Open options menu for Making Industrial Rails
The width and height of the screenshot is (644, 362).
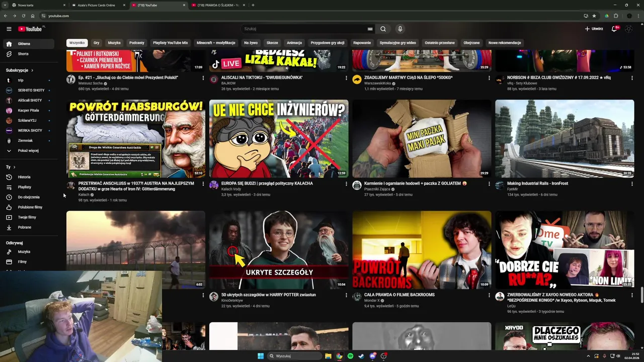tap(632, 184)
